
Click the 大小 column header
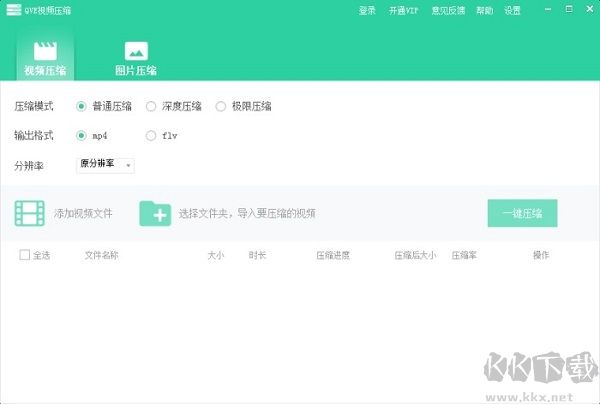point(215,255)
